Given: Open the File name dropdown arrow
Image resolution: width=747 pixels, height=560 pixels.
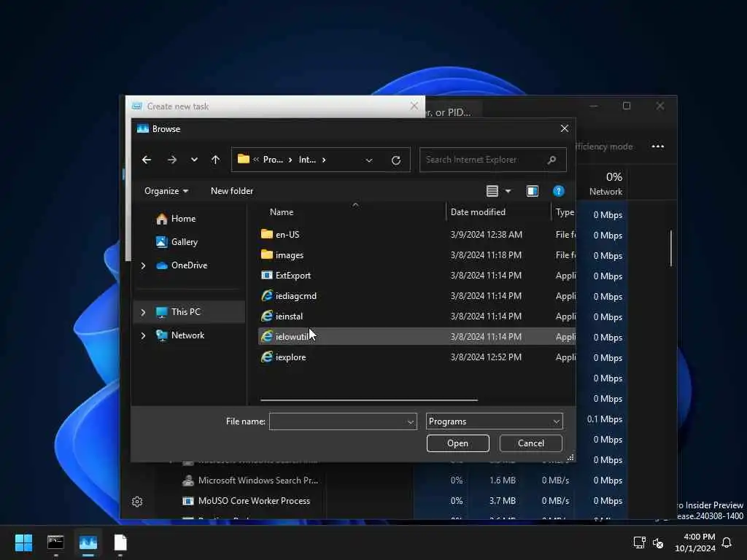Looking at the screenshot, I should pos(410,422).
